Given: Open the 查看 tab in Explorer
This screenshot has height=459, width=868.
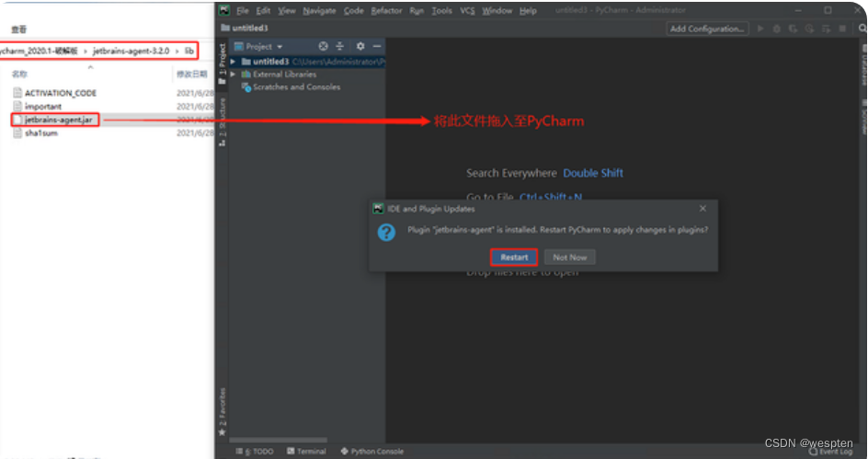Looking at the screenshot, I should [18, 29].
